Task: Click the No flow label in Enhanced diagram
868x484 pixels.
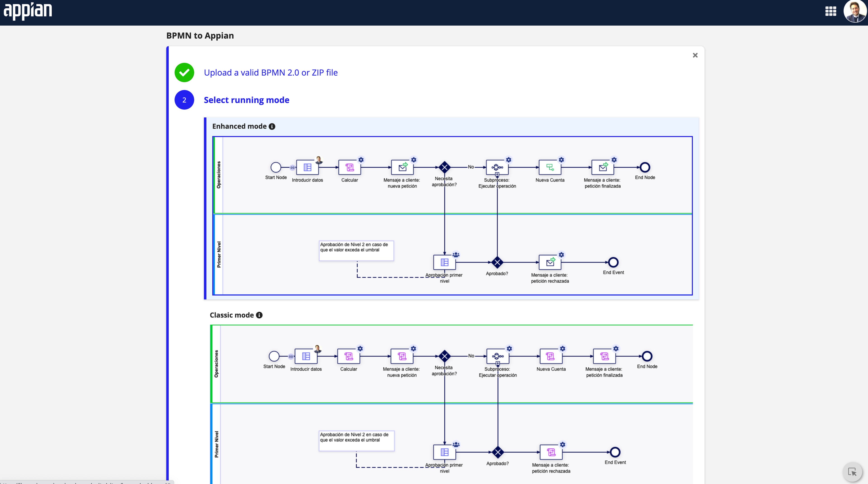Action: pyautogui.click(x=471, y=167)
